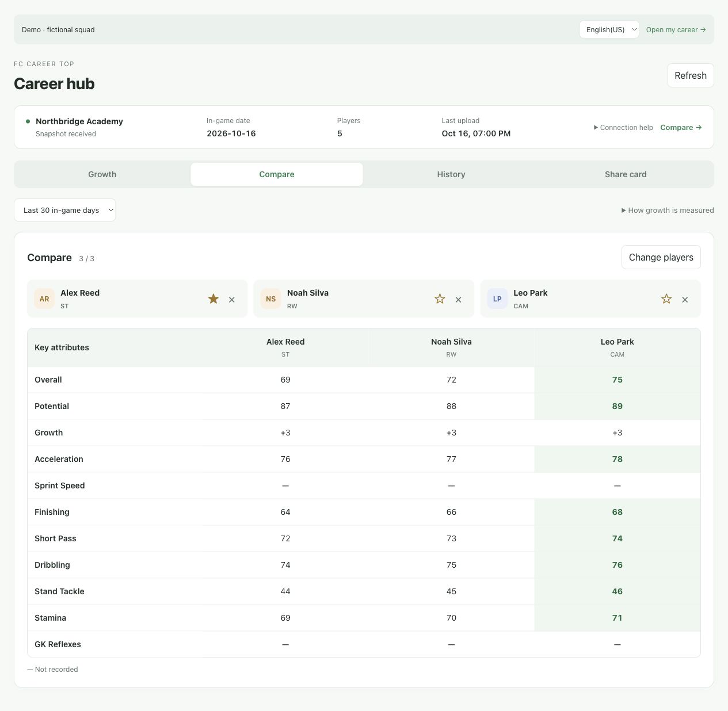Click the Alex Reed column header

click(x=285, y=347)
